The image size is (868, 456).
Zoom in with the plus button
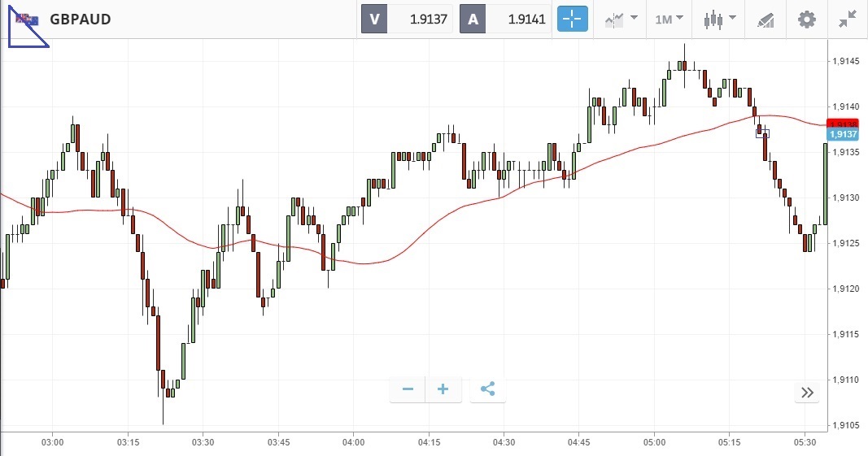click(443, 389)
